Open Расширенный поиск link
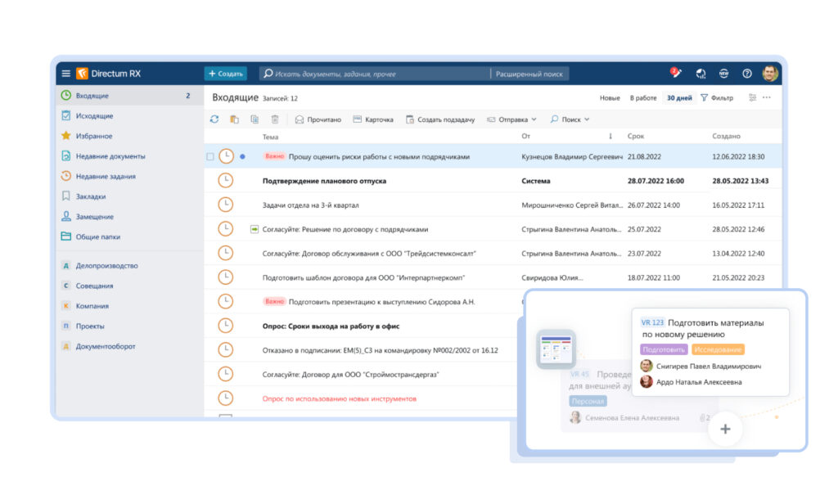 pyautogui.click(x=529, y=73)
